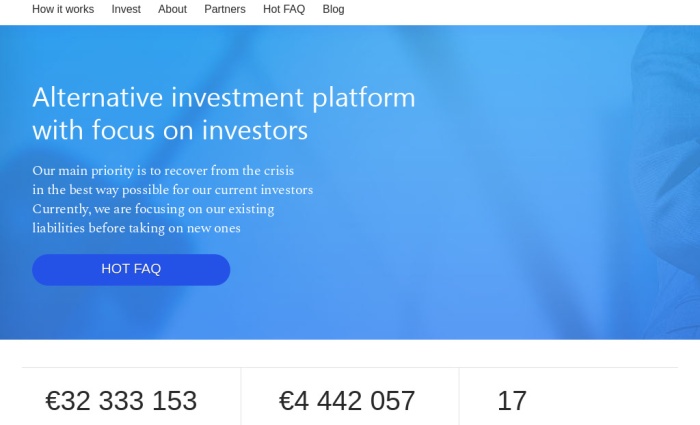Open Hot FAQ from the top navigation
Image resolution: width=700 pixels, height=425 pixels.
(284, 9)
